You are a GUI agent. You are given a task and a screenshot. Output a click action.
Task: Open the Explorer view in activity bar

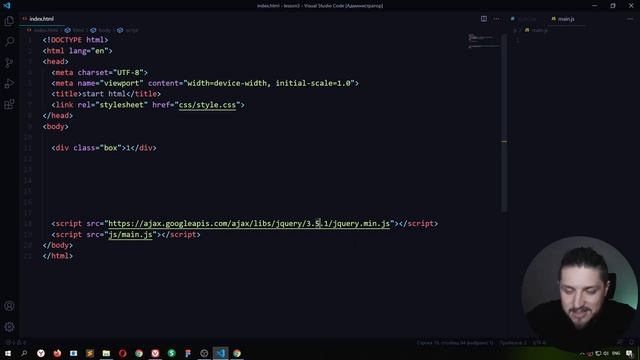click(9, 21)
